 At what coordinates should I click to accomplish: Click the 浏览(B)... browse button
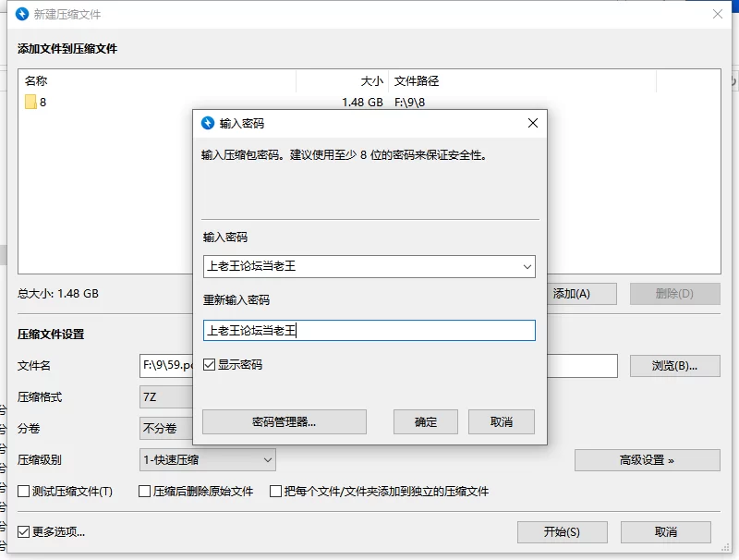click(x=675, y=366)
